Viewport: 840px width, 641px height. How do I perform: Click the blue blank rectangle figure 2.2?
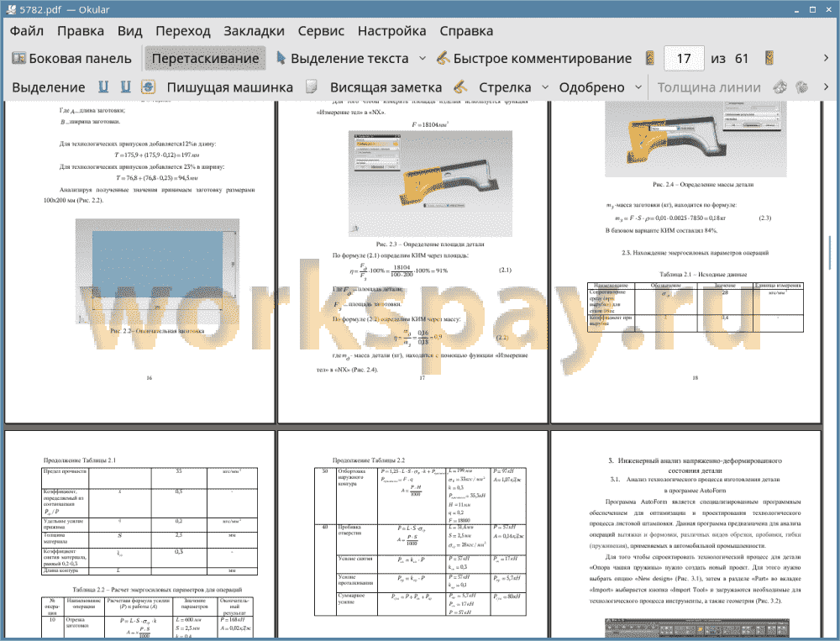[x=157, y=264]
